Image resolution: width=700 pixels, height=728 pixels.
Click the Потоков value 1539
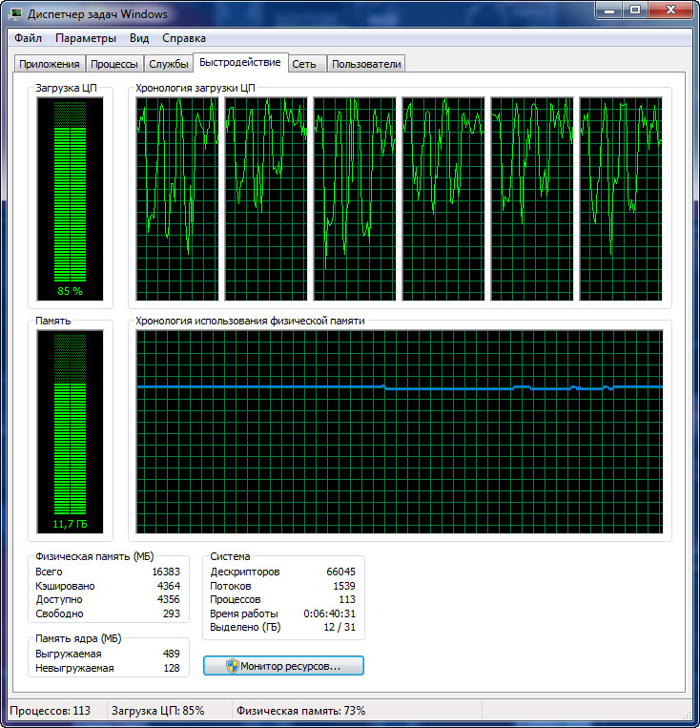coord(344,586)
